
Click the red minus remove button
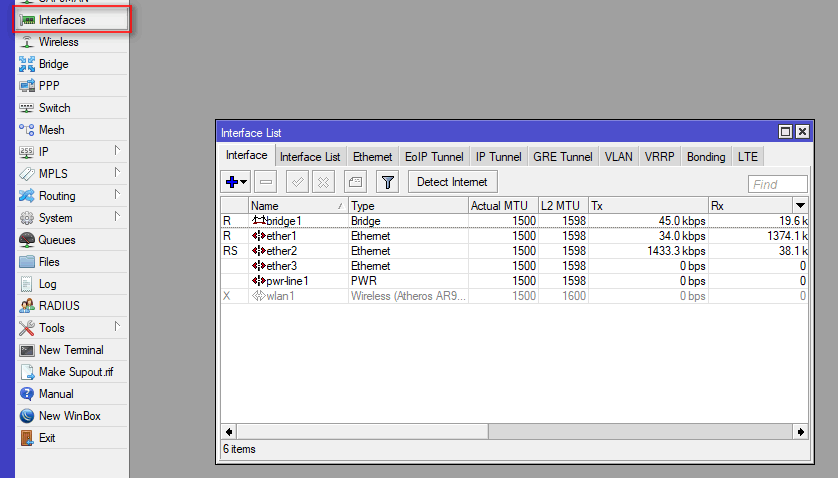(x=265, y=182)
